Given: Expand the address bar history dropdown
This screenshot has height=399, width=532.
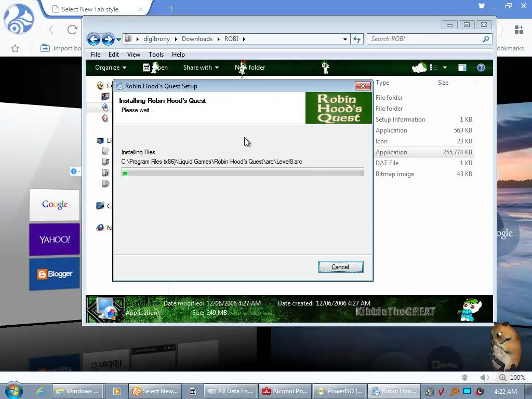Looking at the screenshot, I should tap(345, 39).
